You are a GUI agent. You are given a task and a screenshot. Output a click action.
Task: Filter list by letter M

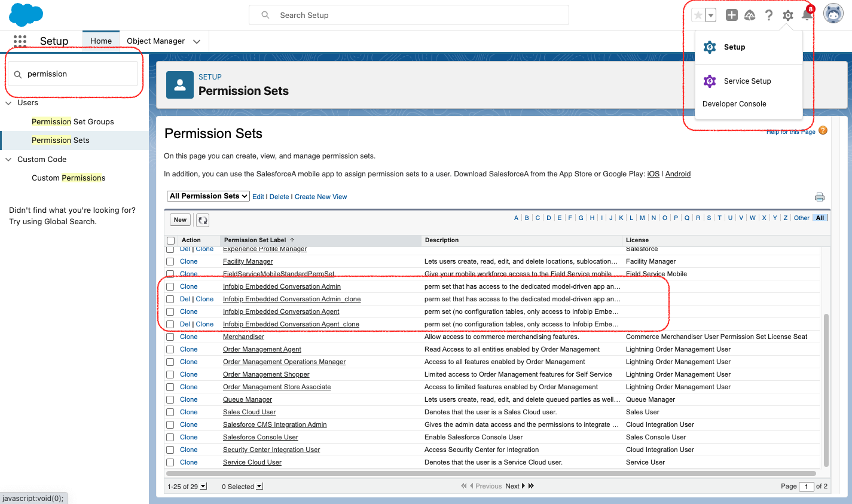[642, 218]
